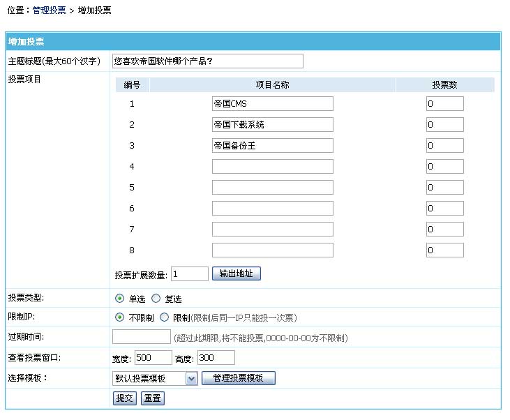Viewport: 510px width, 420px height.
Task: Click the 高度 input field
Action: [216, 358]
